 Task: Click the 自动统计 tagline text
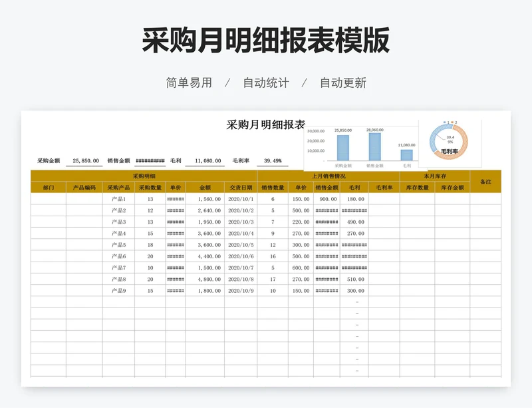click(266, 83)
